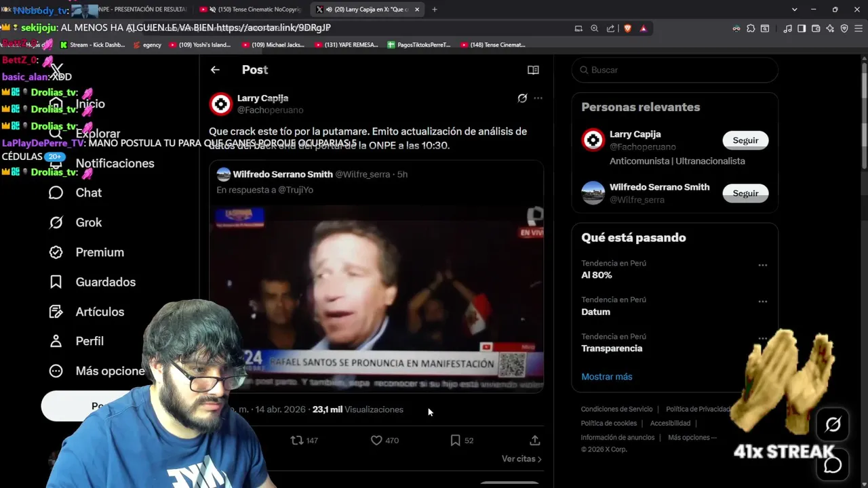
Task: Open Política de cookies link
Action: [609, 424]
